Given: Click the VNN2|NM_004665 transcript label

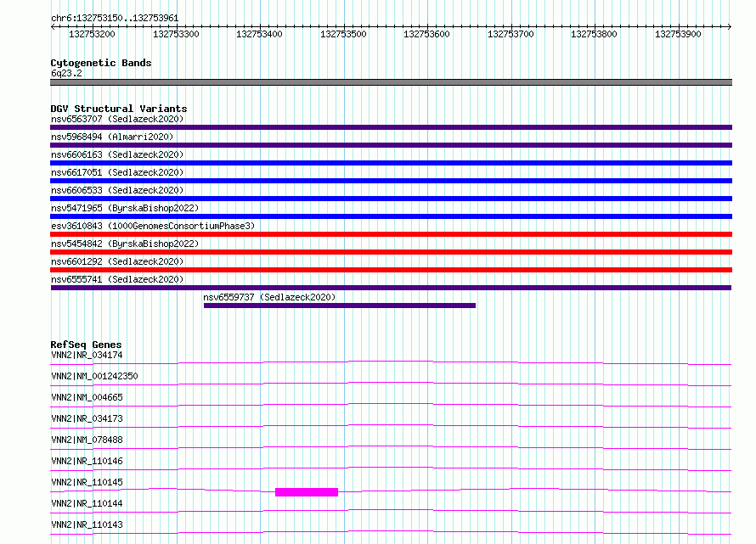Looking at the screenshot, I should (87, 397).
